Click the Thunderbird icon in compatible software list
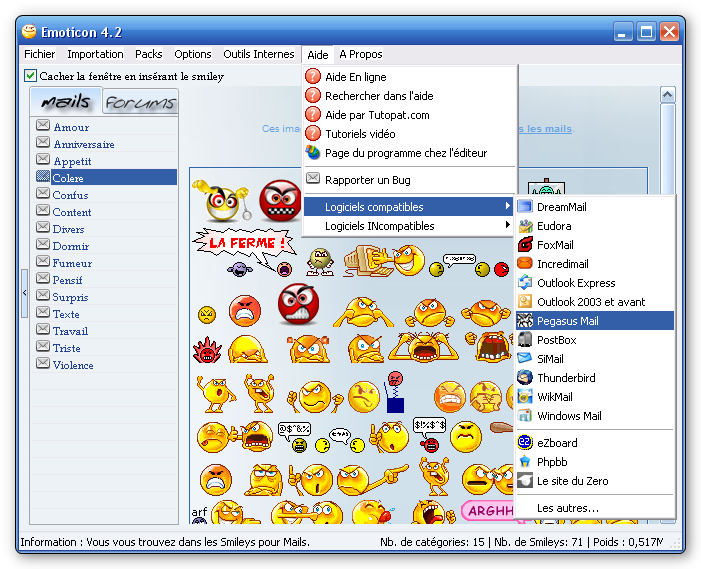Screen dimensions: 701x569 point(525,378)
